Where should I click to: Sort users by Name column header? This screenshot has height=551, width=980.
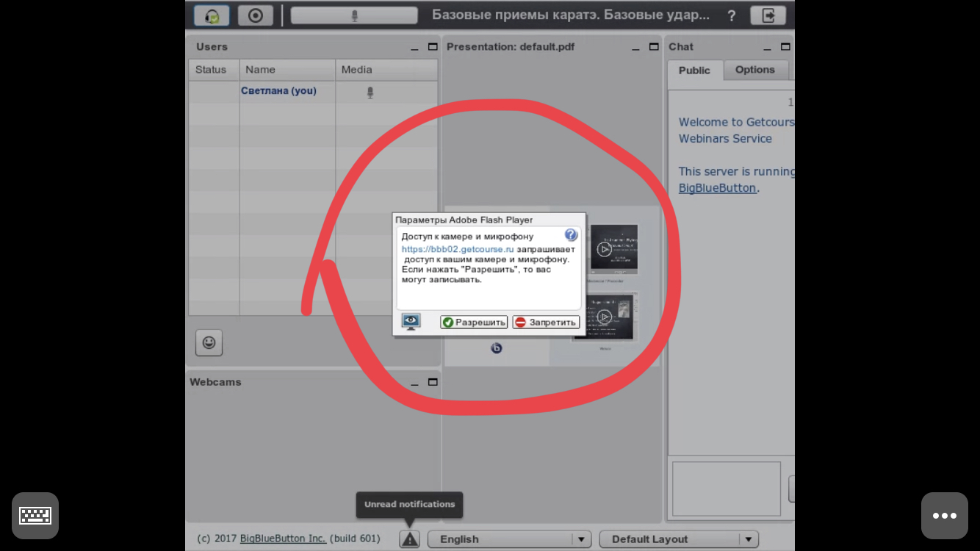coord(287,70)
